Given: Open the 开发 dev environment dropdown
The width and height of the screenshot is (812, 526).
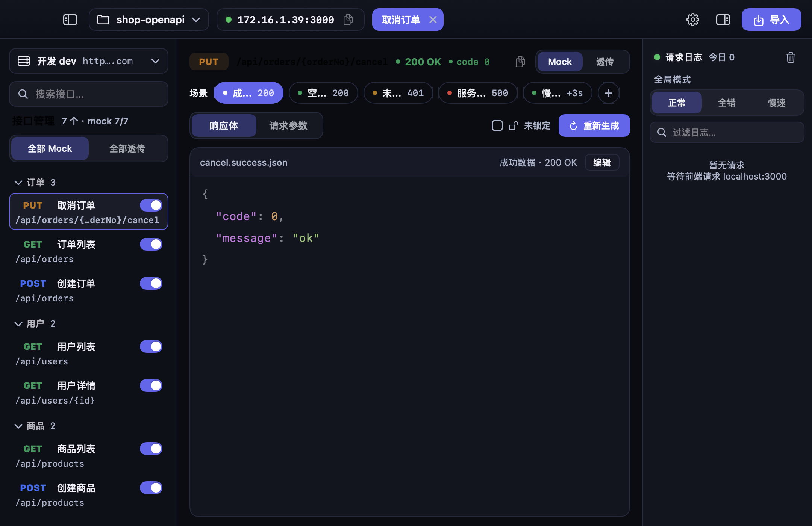Looking at the screenshot, I should pyautogui.click(x=89, y=61).
